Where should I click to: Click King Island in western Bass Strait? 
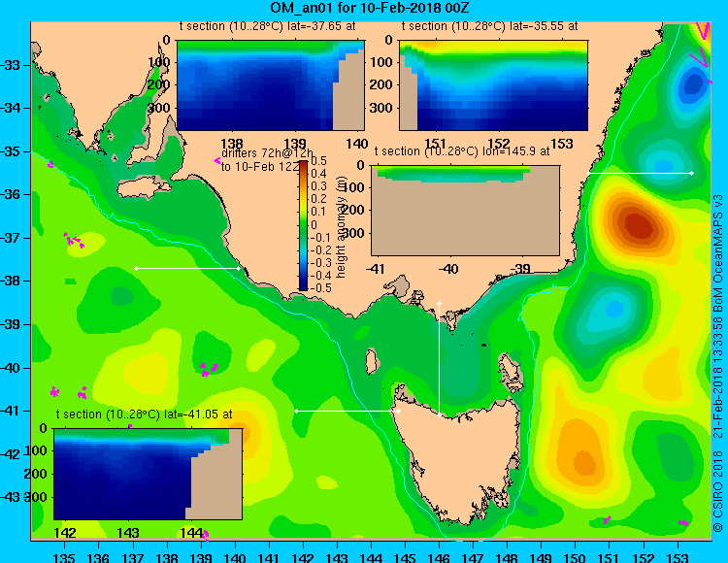(371, 362)
